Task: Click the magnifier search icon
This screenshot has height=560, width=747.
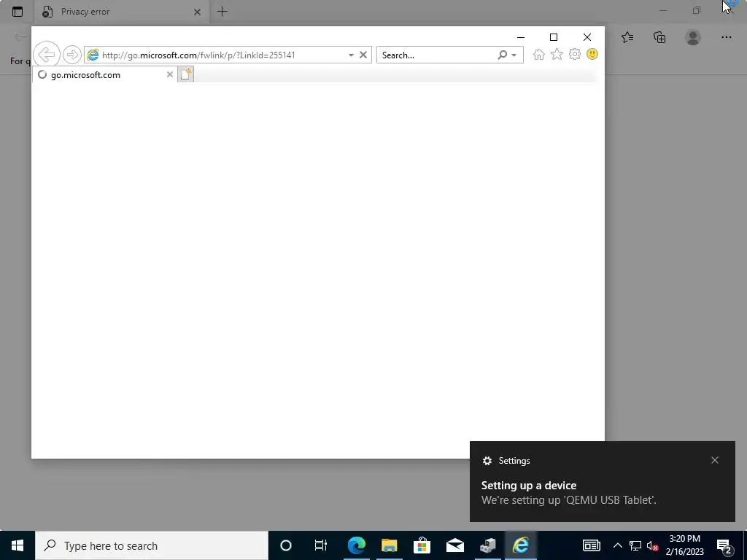Action: (x=502, y=55)
